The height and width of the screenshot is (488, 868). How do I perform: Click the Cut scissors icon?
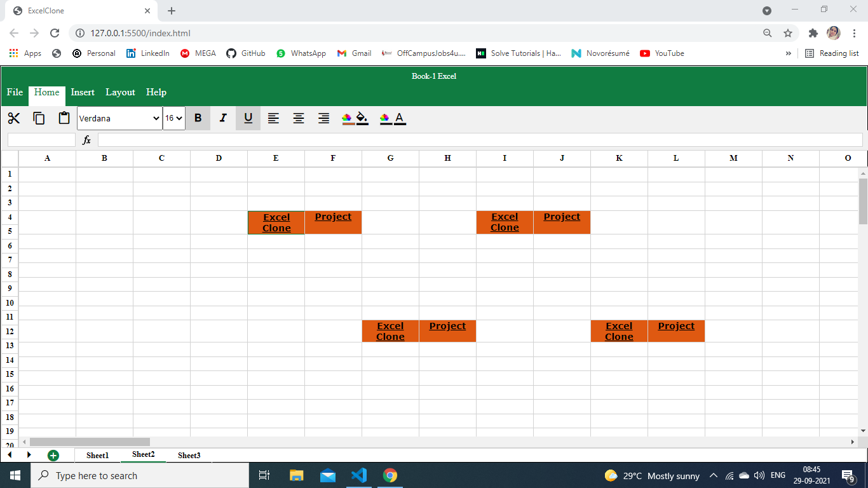click(14, 118)
